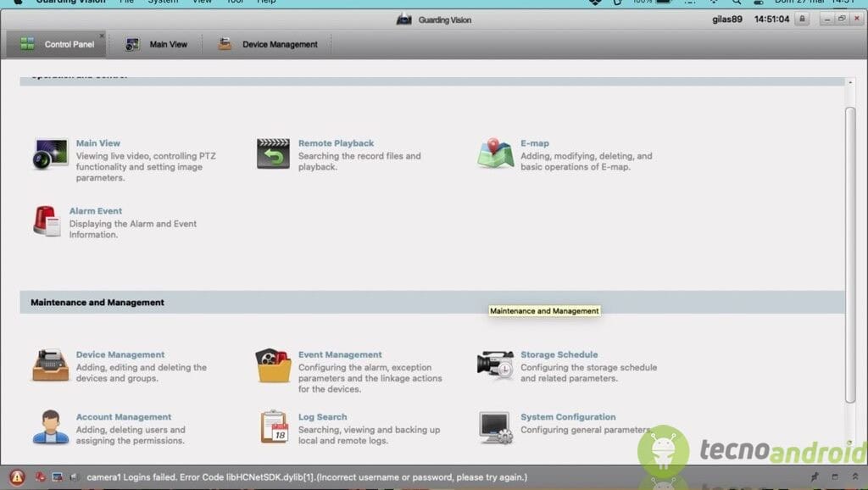Click the lock icon next to the clock
Screen dimensions: 868x490
point(802,19)
